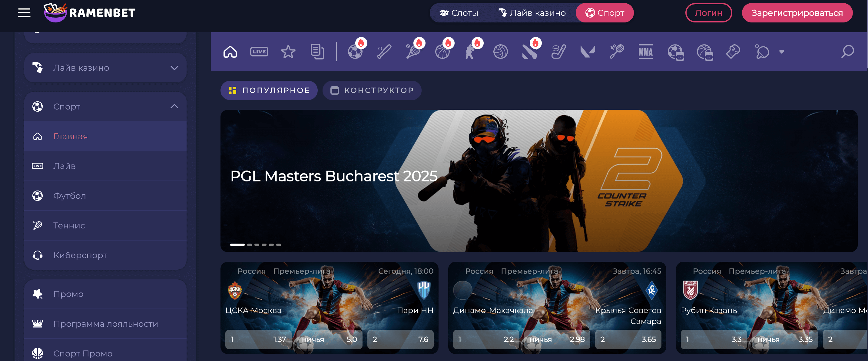Collapse the Спорт sidebar section
The width and height of the screenshot is (868, 361).
(x=174, y=106)
